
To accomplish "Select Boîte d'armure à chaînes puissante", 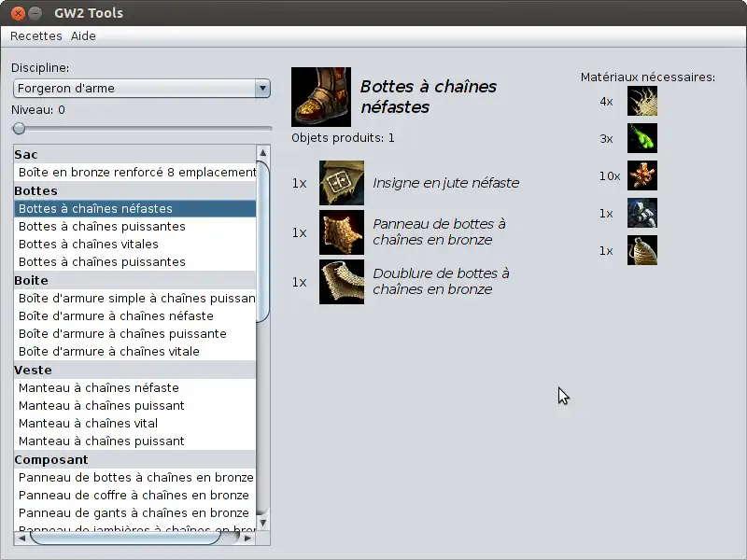I will (x=134, y=333).
